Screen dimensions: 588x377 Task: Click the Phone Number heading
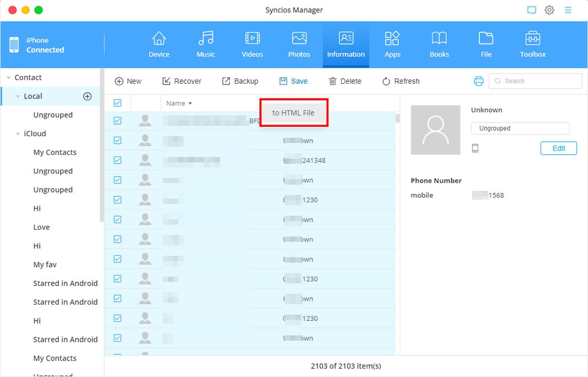(436, 180)
